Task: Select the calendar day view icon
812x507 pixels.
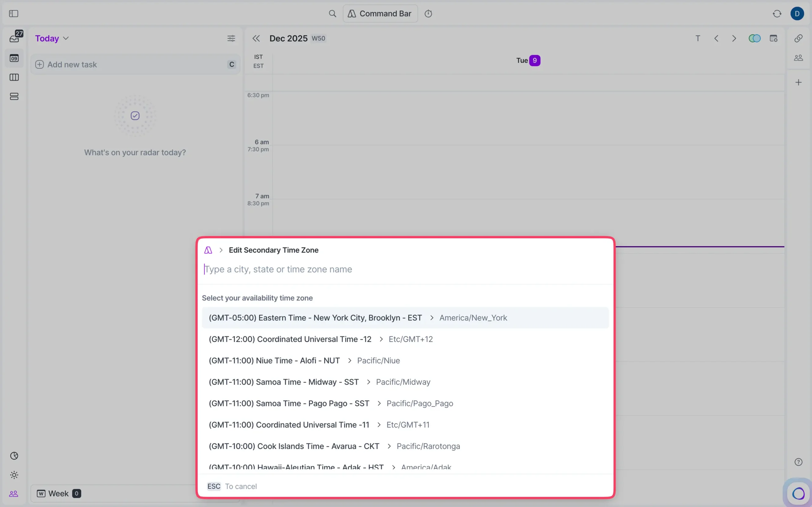Action: point(14,59)
